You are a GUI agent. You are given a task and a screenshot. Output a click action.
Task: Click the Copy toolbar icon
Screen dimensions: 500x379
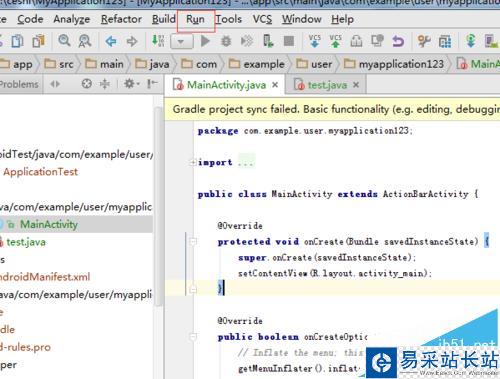(x=17, y=41)
